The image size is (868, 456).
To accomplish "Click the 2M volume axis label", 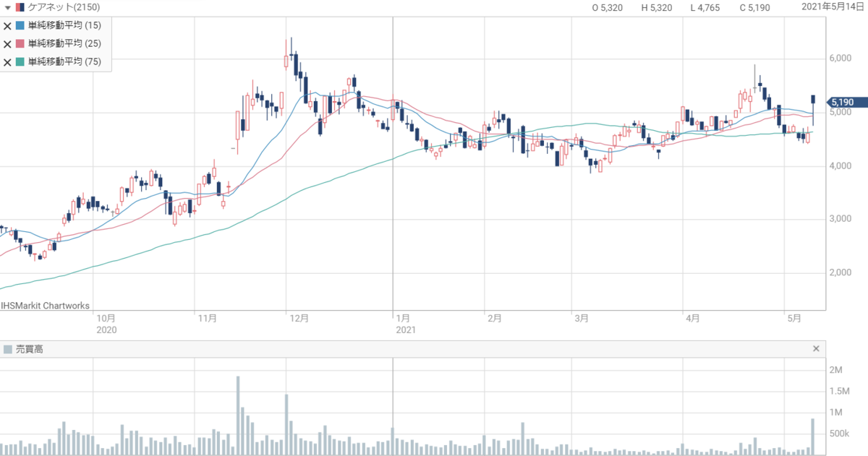I will click(x=835, y=370).
